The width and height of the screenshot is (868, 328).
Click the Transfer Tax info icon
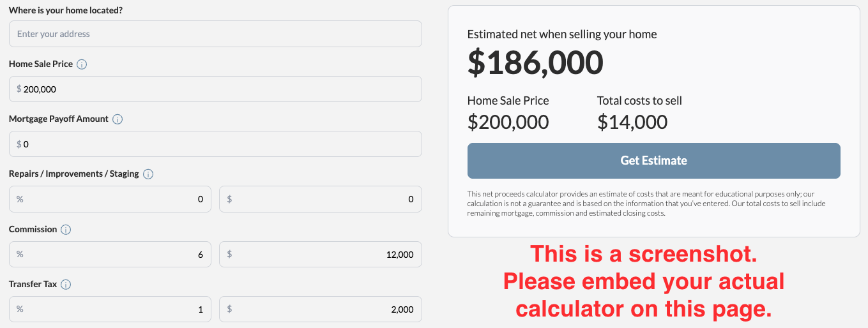click(x=66, y=285)
